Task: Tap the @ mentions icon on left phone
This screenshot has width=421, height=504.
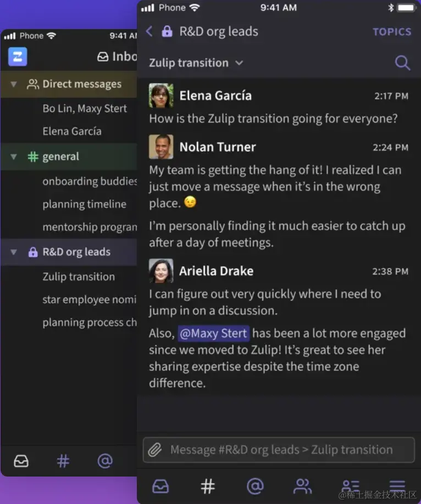Action: tap(105, 461)
